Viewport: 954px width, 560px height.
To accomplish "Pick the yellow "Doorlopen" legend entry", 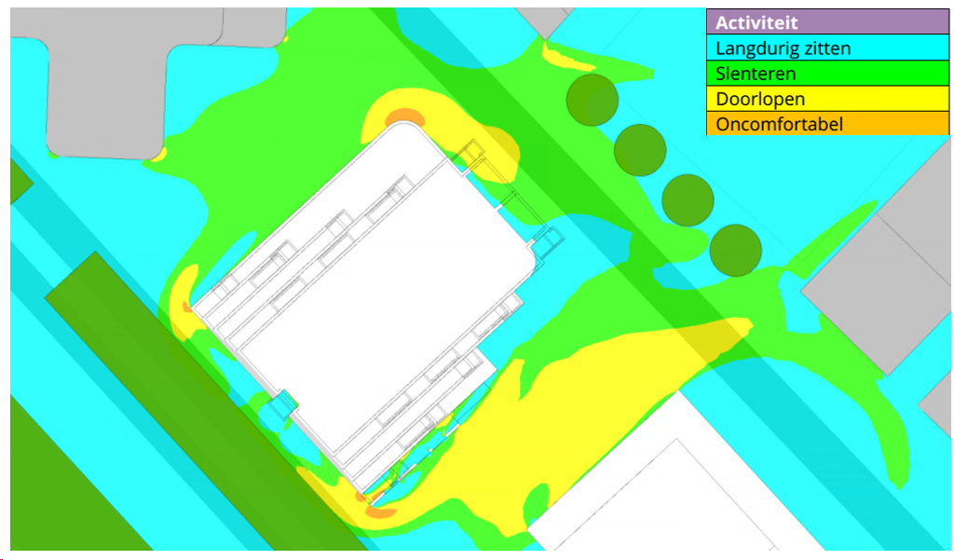I will click(827, 98).
